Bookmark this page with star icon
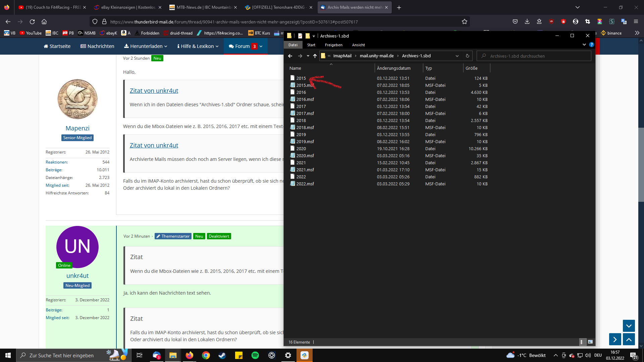The height and width of the screenshot is (362, 644). point(464,22)
